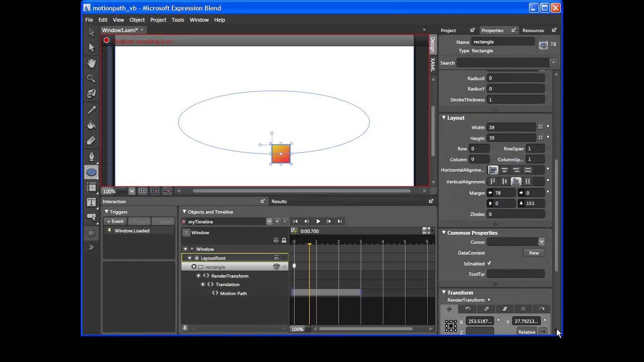Switch to the Resources tab
644x362 pixels.
pos(533,30)
